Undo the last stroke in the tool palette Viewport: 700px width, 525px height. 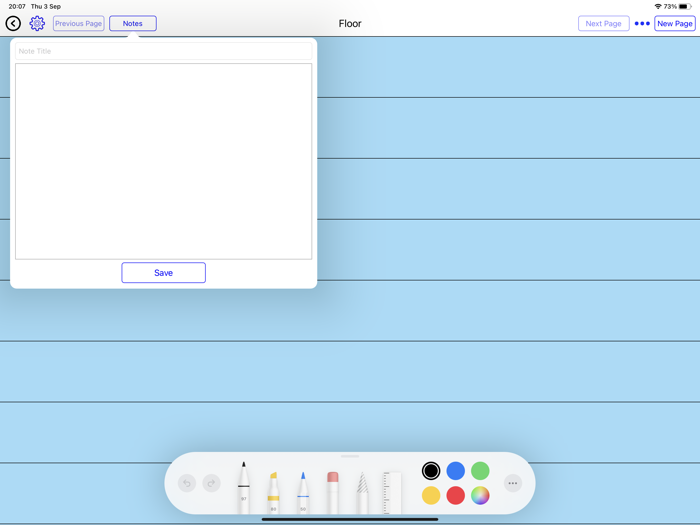[187, 483]
